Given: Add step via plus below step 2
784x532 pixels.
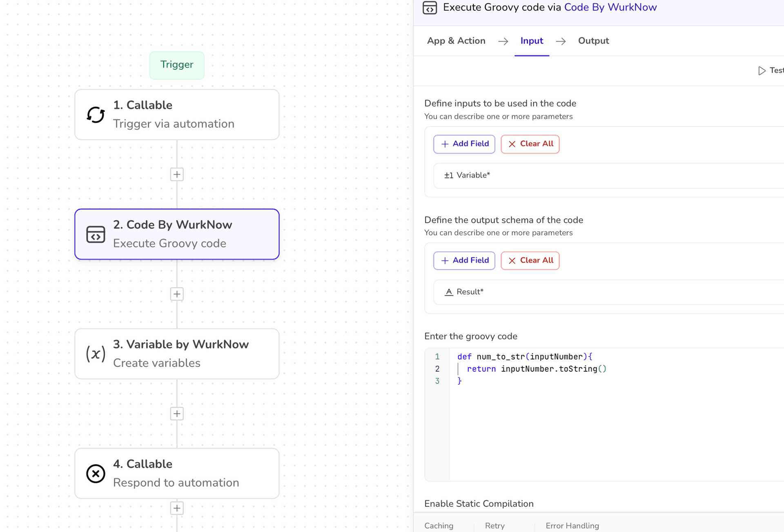Looking at the screenshot, I should 177,294.
